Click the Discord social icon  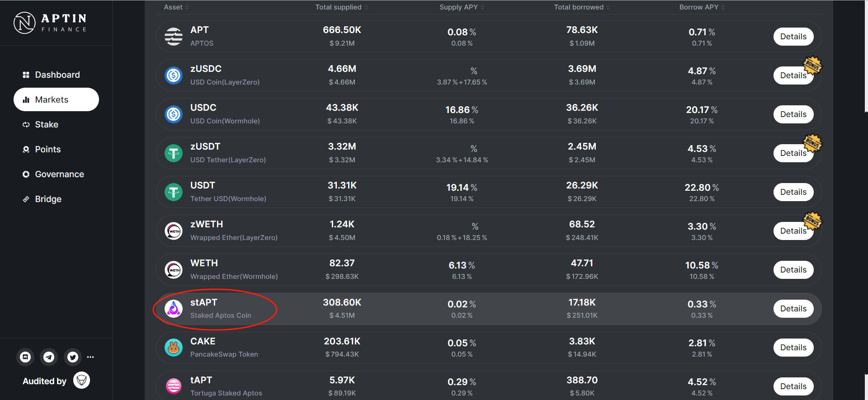[x=25, y=357]
